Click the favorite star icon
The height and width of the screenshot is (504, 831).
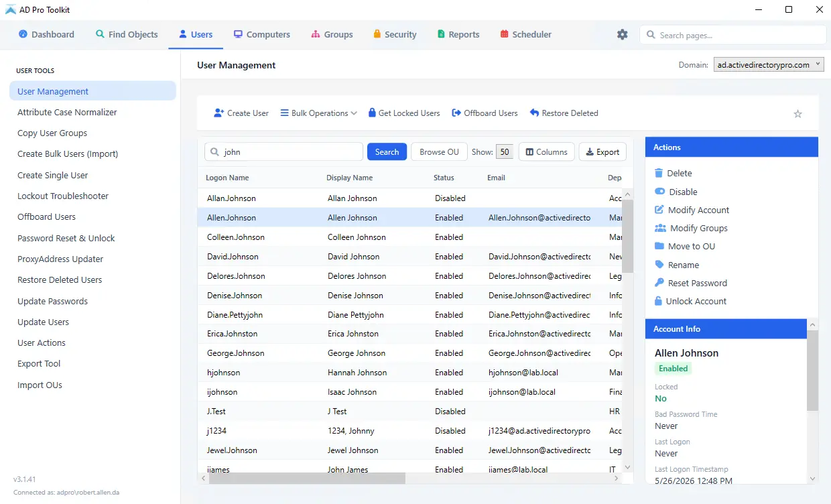(797, 114)
